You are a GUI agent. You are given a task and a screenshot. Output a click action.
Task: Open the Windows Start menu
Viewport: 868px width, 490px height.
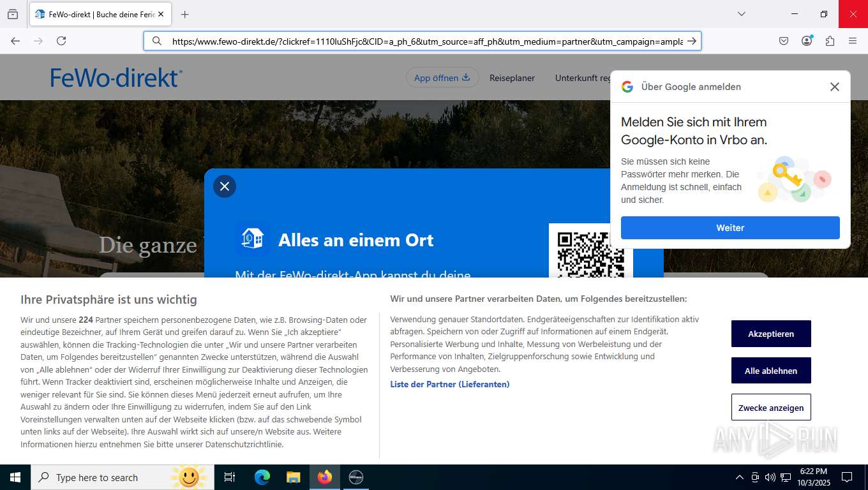point(15,477)
